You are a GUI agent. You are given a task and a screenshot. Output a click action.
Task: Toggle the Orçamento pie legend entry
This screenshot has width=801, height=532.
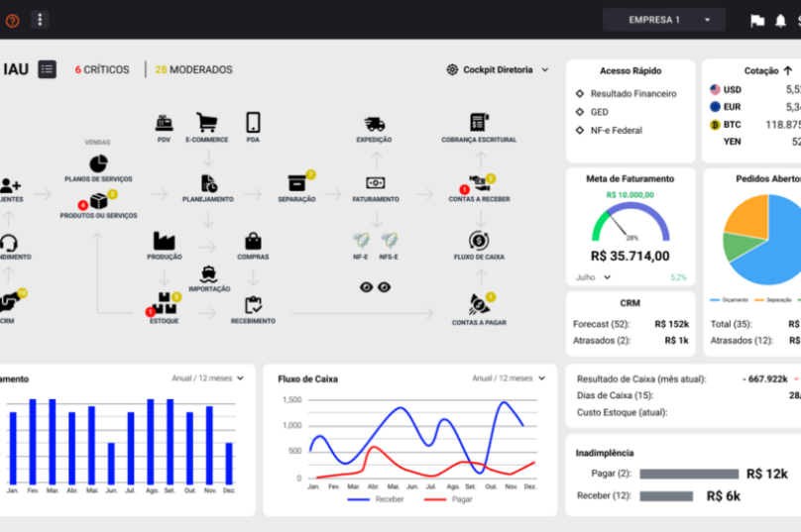tap(729, 300)
